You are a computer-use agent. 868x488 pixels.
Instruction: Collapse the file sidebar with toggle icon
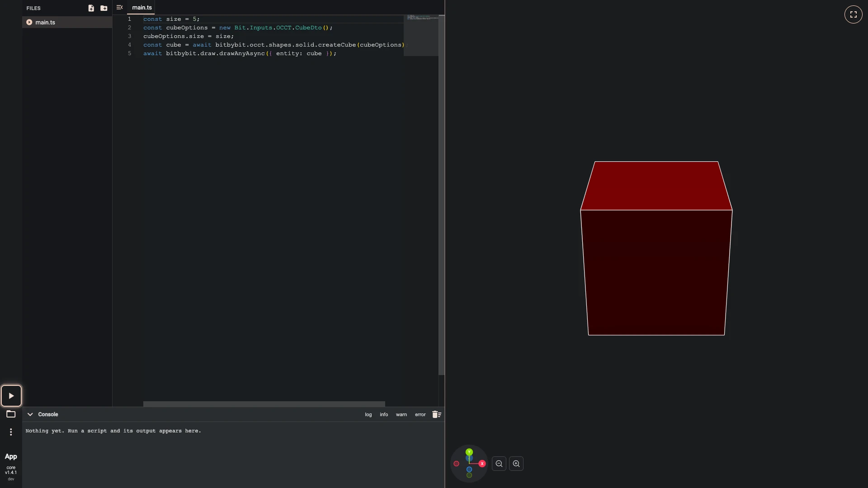point(119,7)
